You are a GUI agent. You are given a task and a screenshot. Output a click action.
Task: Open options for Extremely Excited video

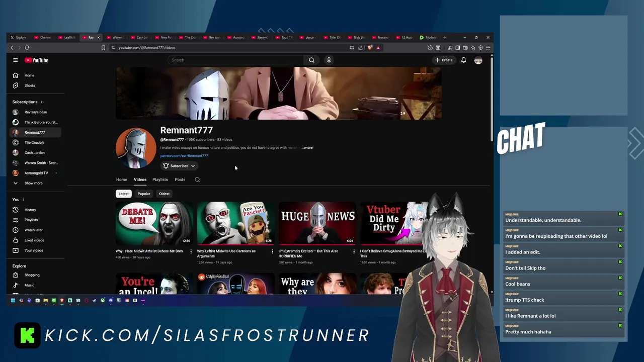[x=354, y=251]
